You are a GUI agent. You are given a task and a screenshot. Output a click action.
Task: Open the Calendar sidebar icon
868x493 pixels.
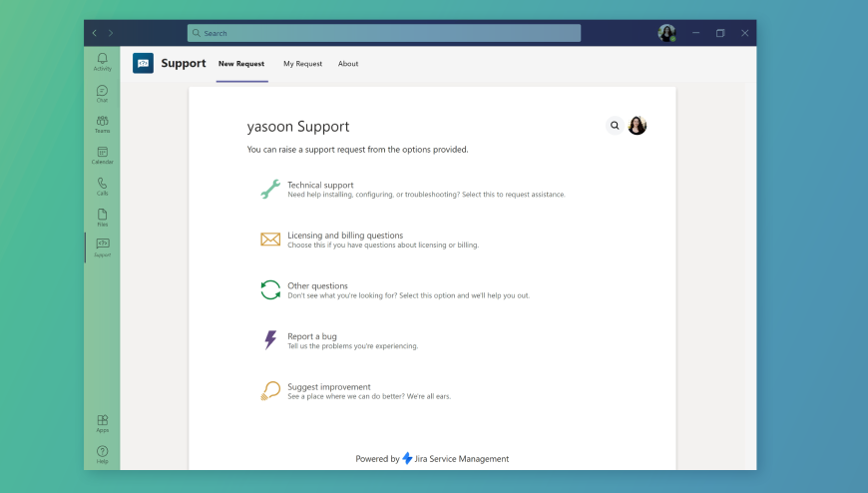point(102,155)
